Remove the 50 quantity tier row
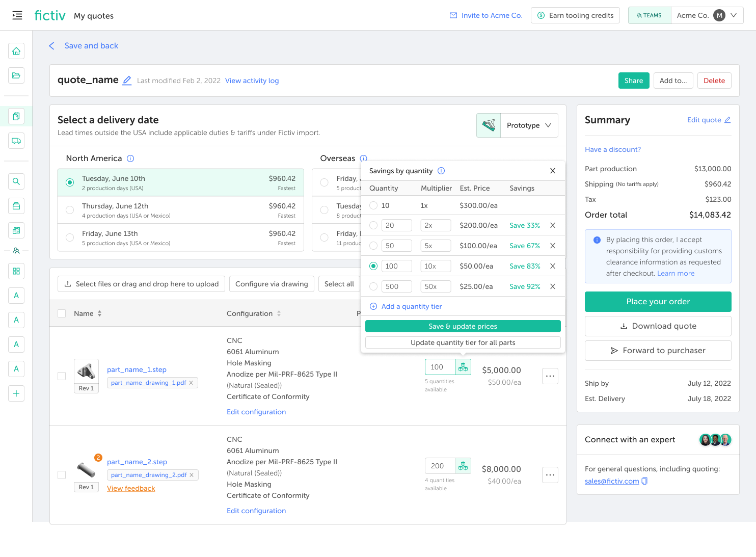 pos(553,246)
